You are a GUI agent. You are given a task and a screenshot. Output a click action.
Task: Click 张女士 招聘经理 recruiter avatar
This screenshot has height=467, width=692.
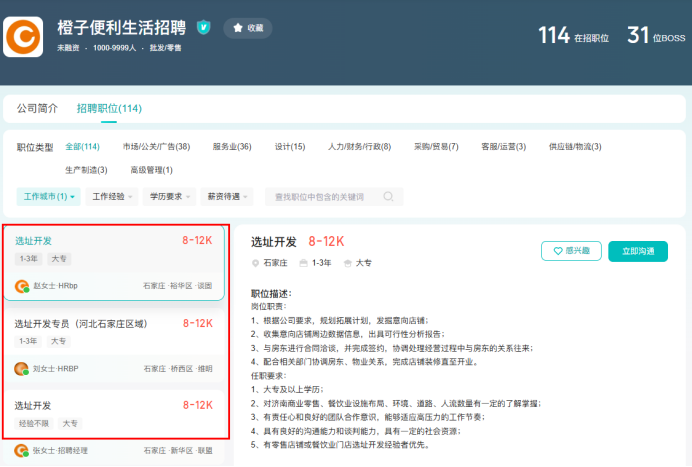pos(21,451)
